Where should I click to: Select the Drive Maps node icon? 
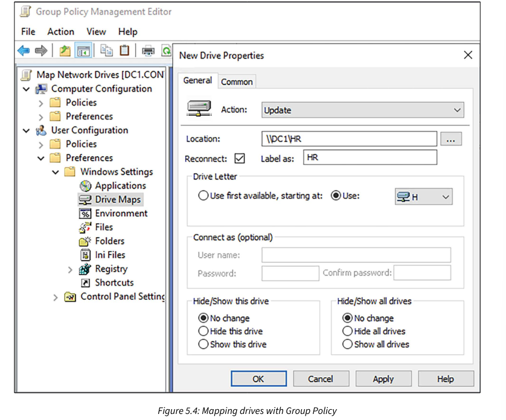85,200
